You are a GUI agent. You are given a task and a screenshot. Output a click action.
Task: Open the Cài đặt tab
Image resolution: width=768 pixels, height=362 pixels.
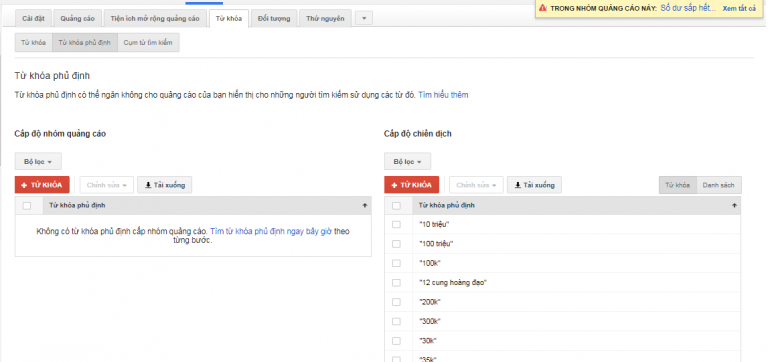point(33,19)
